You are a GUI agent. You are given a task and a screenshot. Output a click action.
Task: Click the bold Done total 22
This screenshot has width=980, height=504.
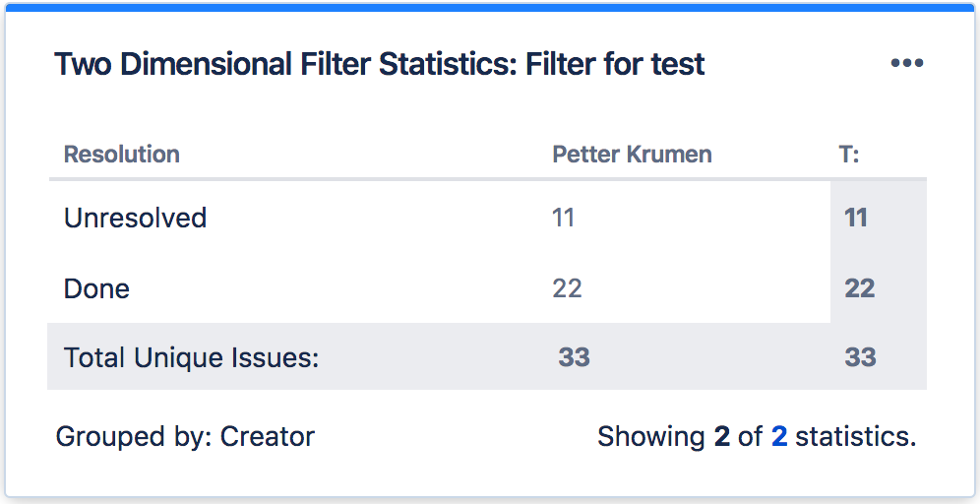pos(859,288)
